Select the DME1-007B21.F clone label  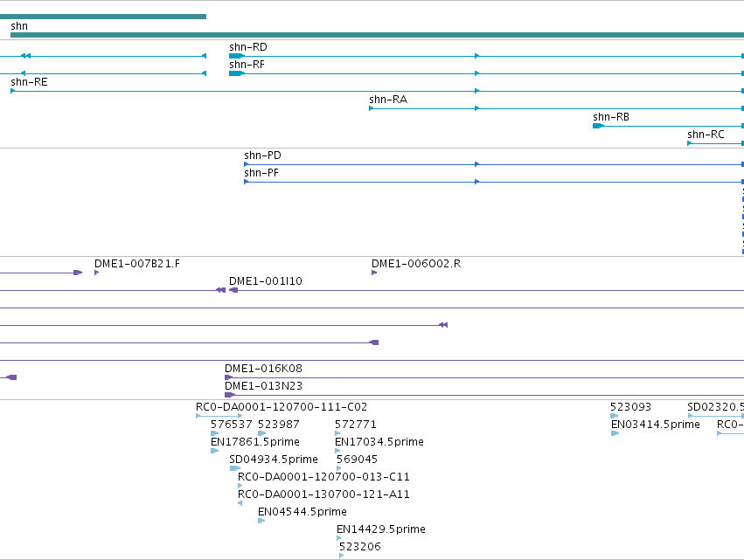137,264
